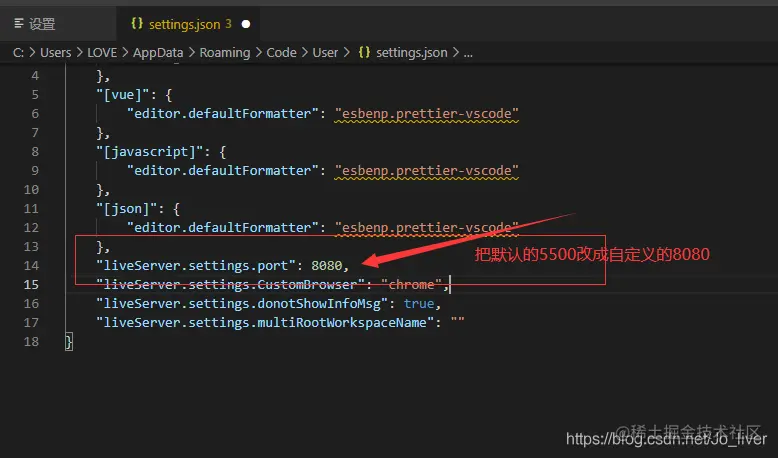Click the true value on line 16

click(419, 304)
